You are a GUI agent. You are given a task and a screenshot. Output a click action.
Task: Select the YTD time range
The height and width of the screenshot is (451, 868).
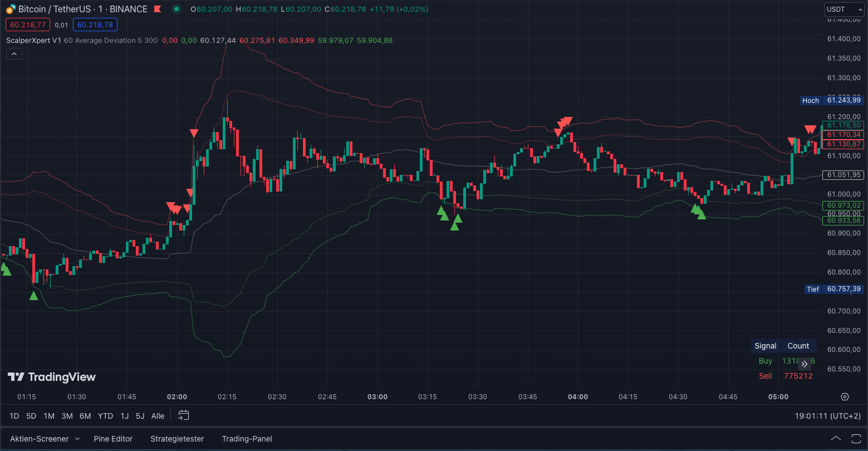[x=105, y=416]
